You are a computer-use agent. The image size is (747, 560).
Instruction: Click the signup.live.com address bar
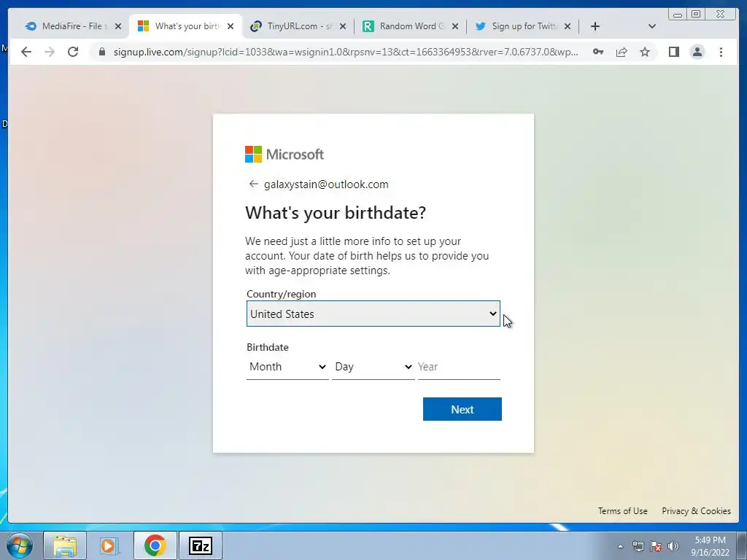coord(345,52)
